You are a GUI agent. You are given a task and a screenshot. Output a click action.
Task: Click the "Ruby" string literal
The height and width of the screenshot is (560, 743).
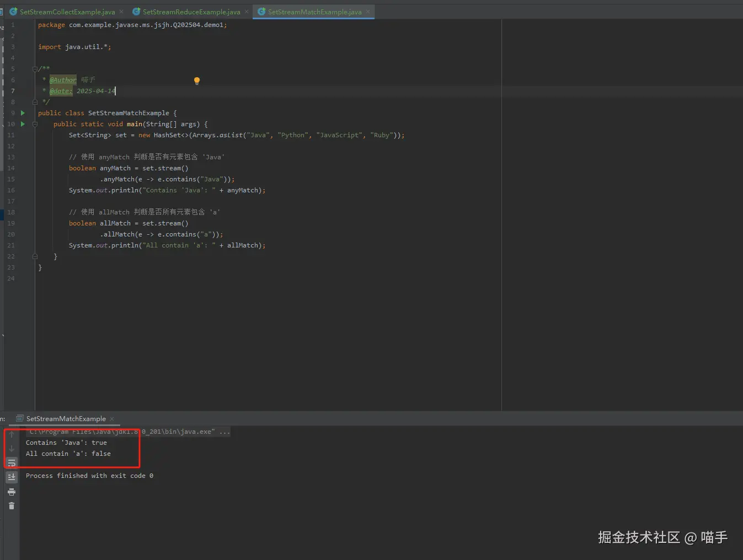382,135
